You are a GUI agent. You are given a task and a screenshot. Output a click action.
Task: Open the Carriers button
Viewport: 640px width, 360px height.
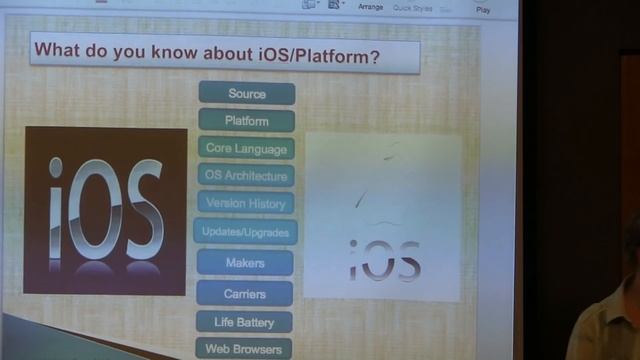244,293
